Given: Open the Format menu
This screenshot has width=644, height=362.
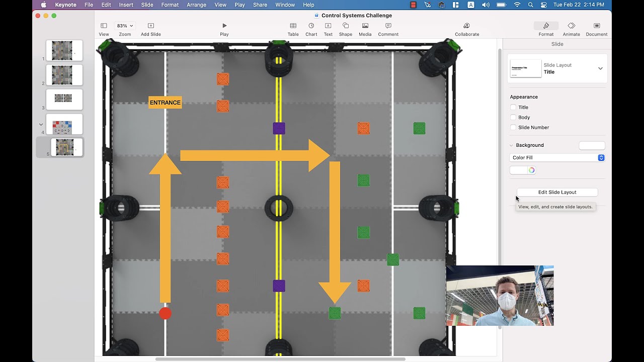Looking at the screenshot, I should (170, 5).
